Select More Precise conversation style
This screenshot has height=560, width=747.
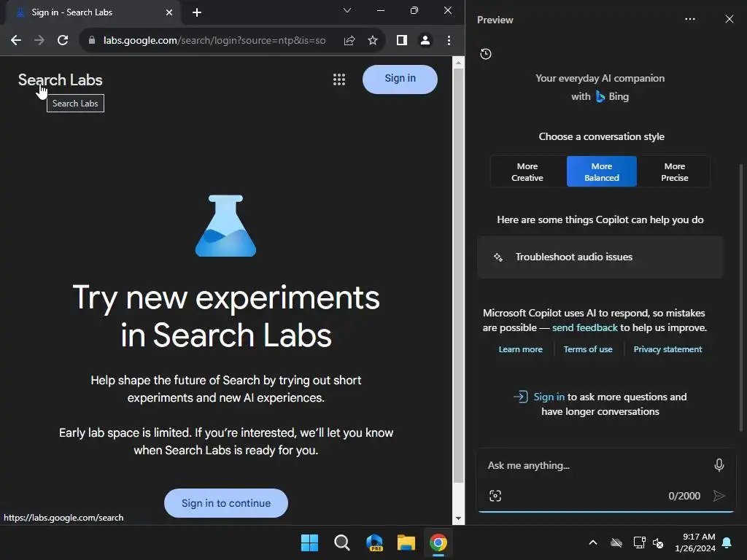[674, 172]
